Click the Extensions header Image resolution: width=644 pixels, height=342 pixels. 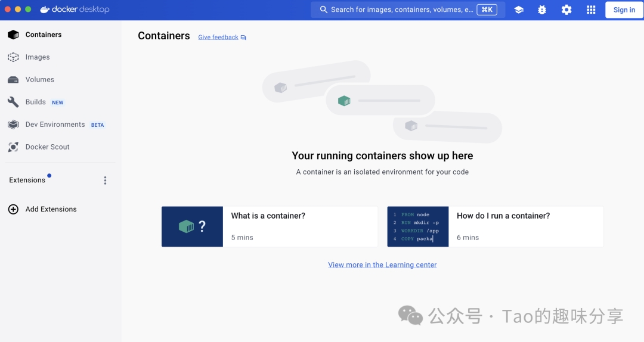27,181
